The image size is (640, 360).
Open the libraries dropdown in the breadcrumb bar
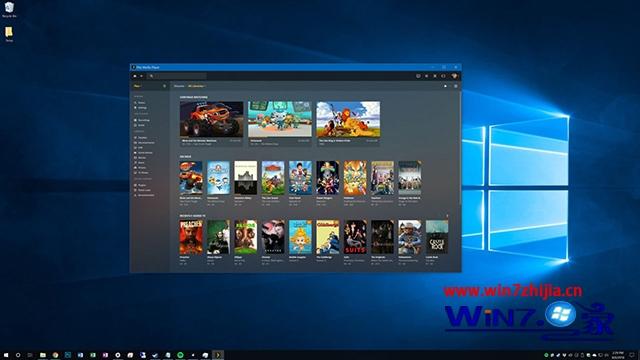pyautogui.click(x=196, y=86)
